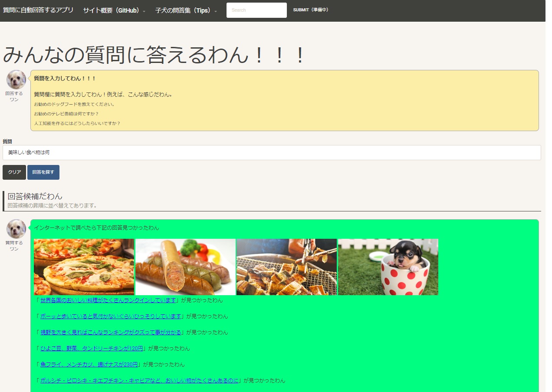Follow the ボーッと歩いていると気付かない link
552x392 pixels.
pyautogui.click(x=111, y=316)
